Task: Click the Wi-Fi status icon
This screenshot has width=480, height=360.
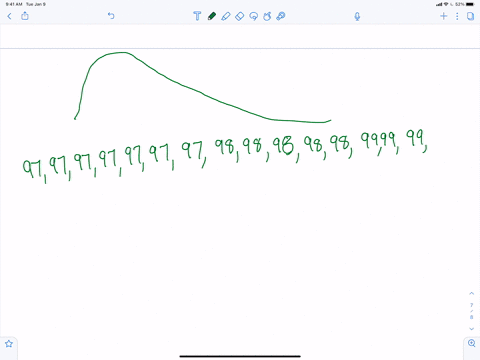Action: pos(446,4)
